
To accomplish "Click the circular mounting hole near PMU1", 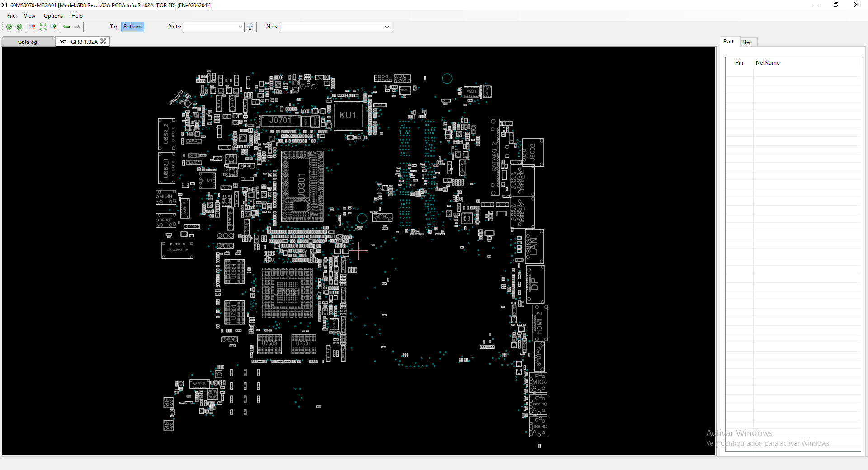I will [x=447, y=79].
